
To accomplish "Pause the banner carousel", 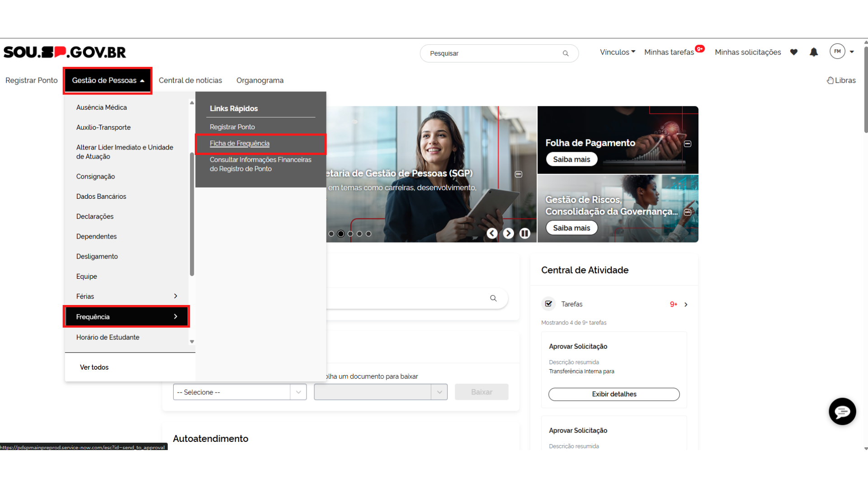I will pyautogui.click(x=525, y=233).
